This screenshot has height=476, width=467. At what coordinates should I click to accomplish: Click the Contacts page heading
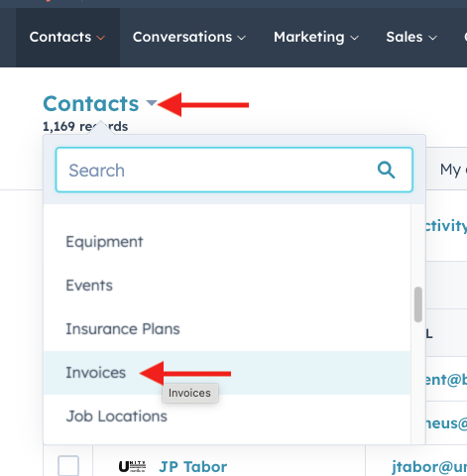[91, 103]
